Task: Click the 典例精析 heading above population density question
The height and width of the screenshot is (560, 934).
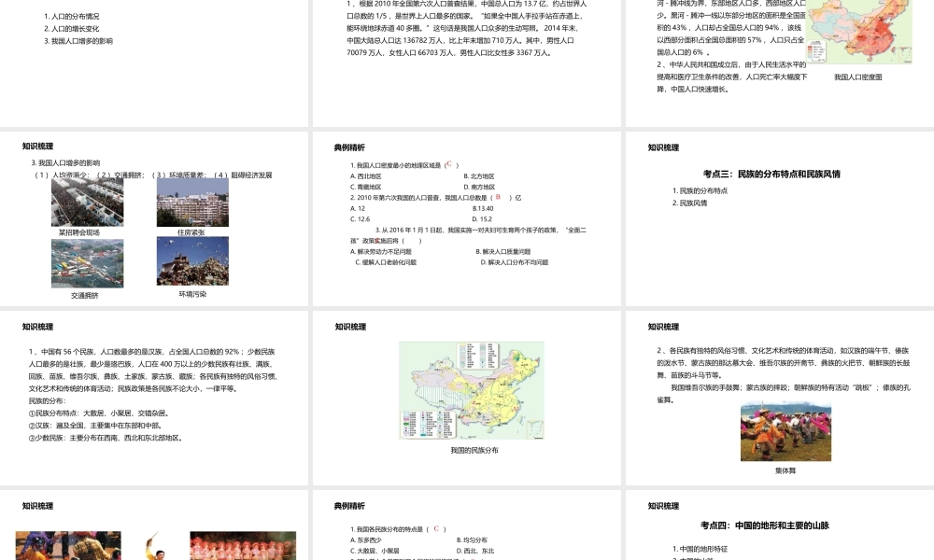Action: tap(349, 147)
